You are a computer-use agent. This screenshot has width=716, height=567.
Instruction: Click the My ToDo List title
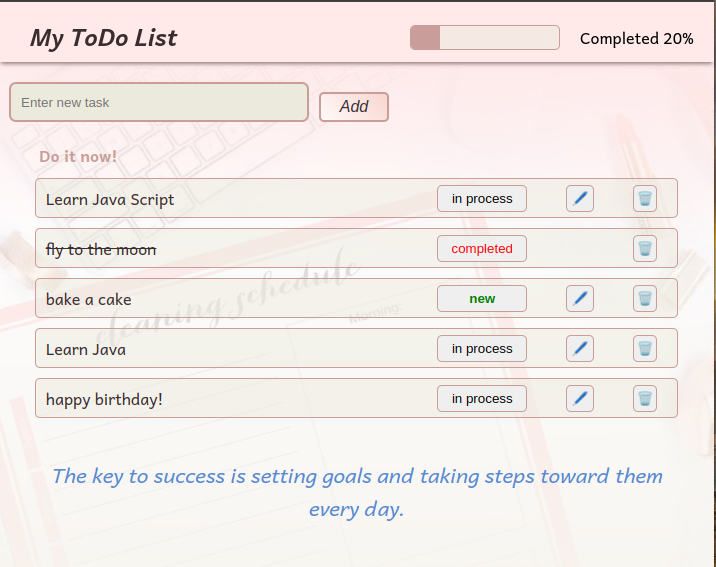[103, 38]
